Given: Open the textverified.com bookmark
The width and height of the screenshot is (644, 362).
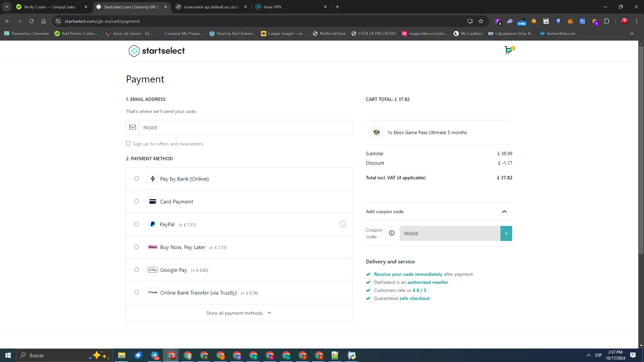Looking at the screenshot, I should [x=558, y=33].
